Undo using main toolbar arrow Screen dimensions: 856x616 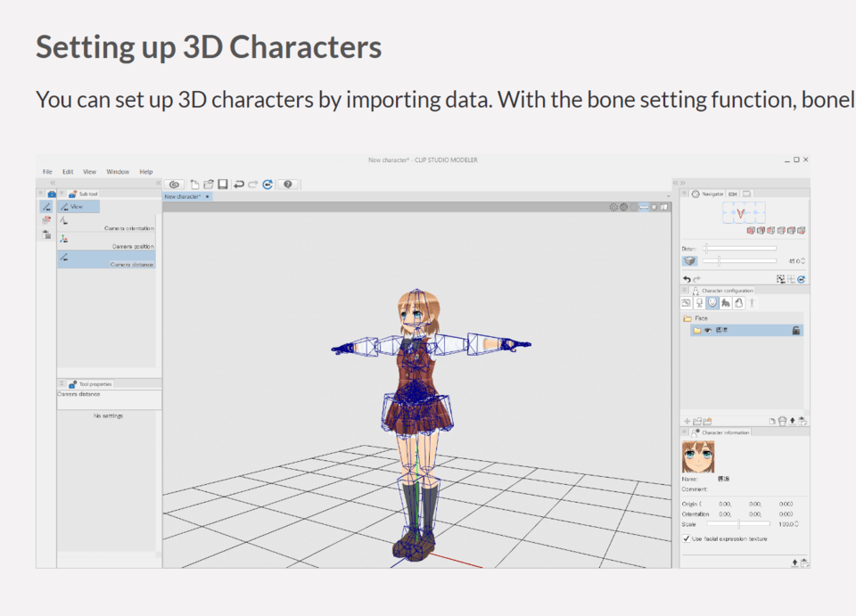click(x=239, y=185)
